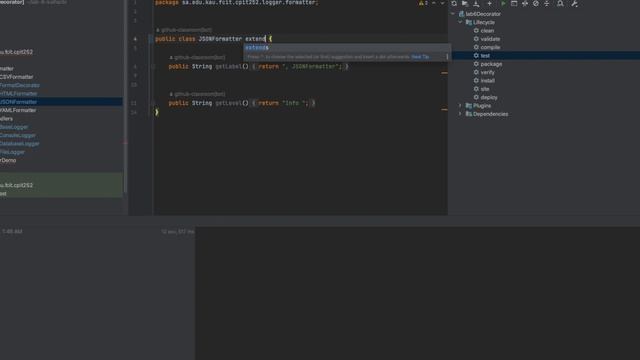Select the site lifecycle goal
The width and height of the screenshot is (640, 360).
(x=484, y=89)
